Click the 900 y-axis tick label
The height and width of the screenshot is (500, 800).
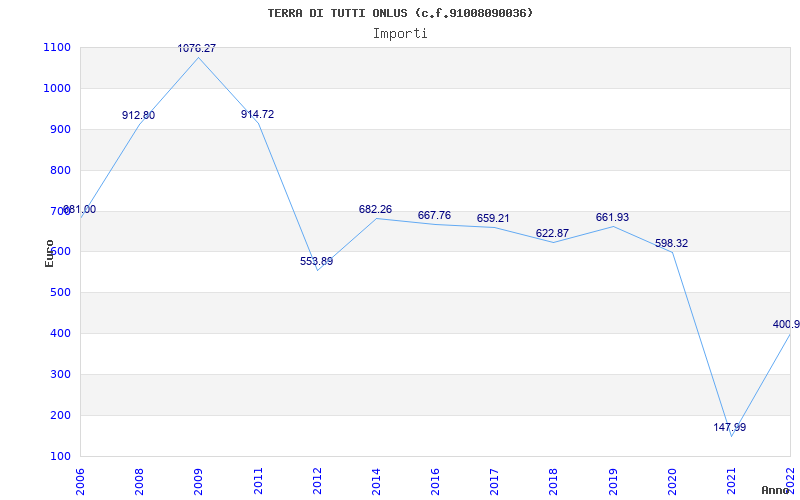coord(60,129)
